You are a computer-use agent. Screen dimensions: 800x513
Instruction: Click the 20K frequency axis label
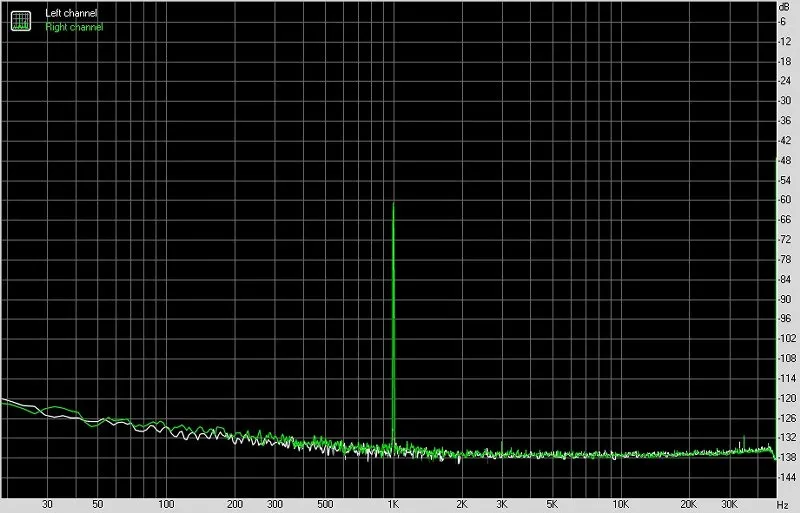(x=689, y=504)
